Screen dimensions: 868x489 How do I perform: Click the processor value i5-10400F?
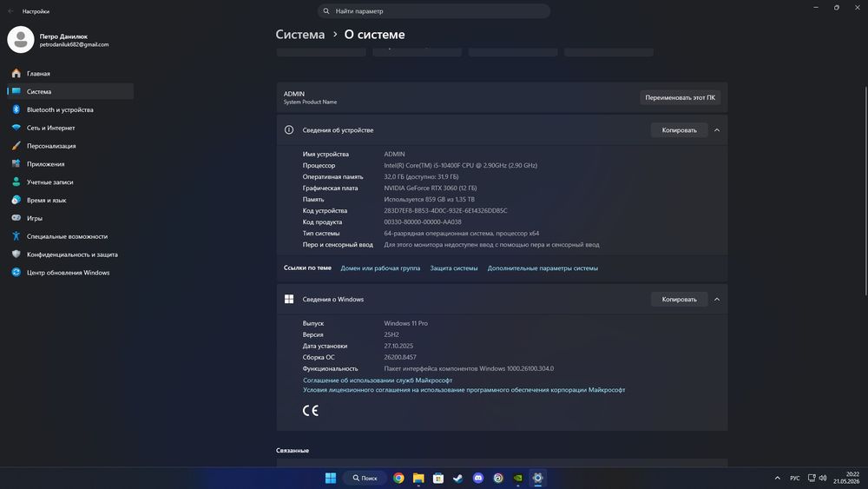(461, 165)
